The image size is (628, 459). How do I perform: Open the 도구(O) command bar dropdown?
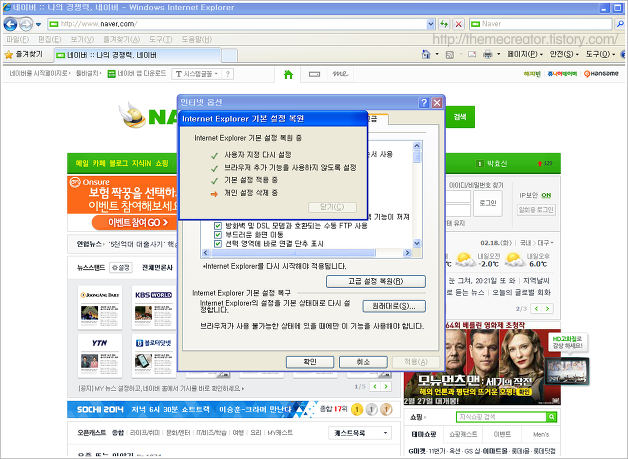(x=600, y=54)
